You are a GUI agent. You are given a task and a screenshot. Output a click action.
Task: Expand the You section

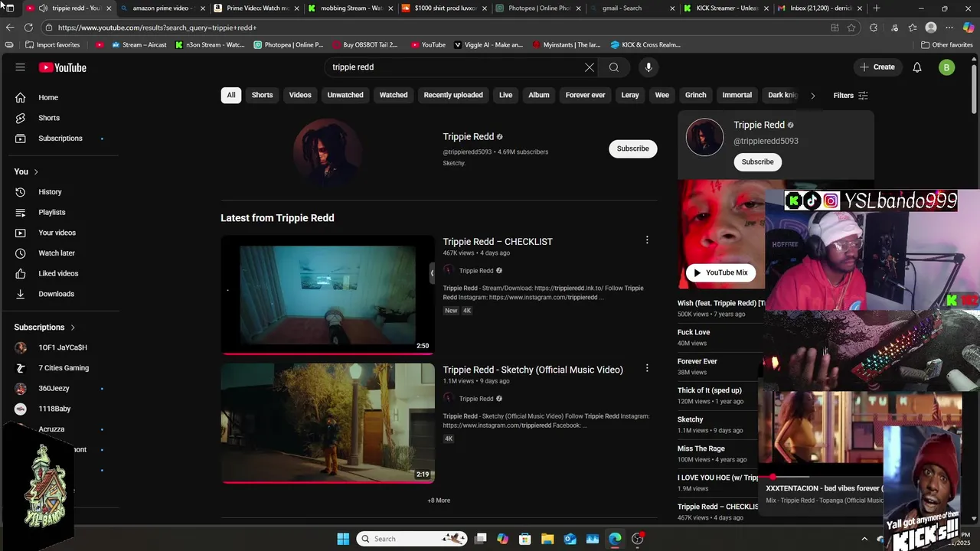pyautogui.click(x=26, y=171)
